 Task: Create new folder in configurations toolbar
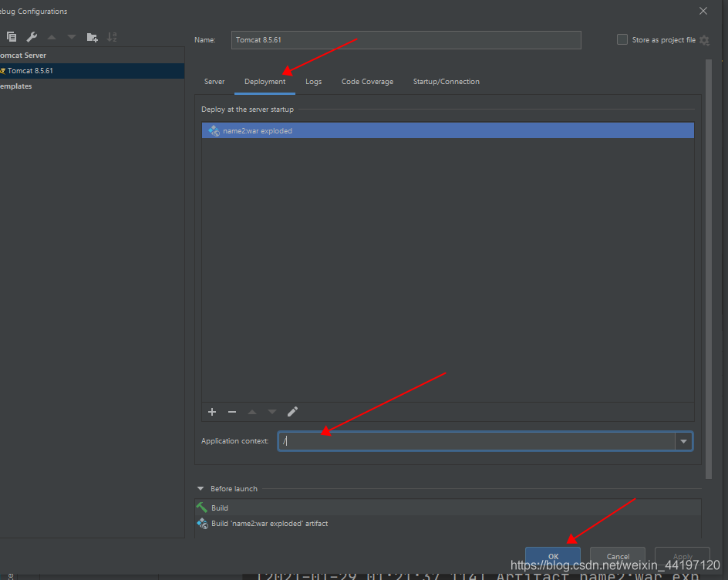pyautogui.click(x=92, y=37)
